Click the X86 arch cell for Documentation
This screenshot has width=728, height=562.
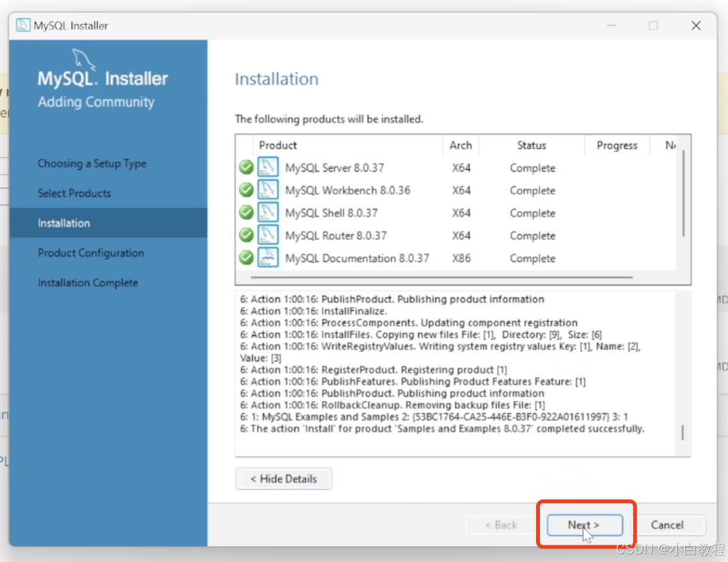click(x=461, y=258)
